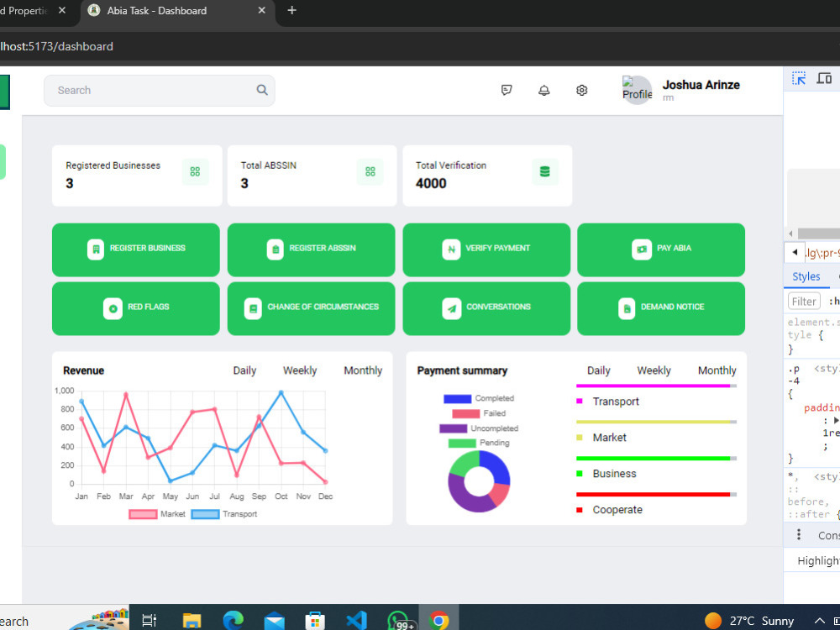Select the Revenue Daily tab
The width and height of the screenshot is (840, 630).
(x=244, y=370)
